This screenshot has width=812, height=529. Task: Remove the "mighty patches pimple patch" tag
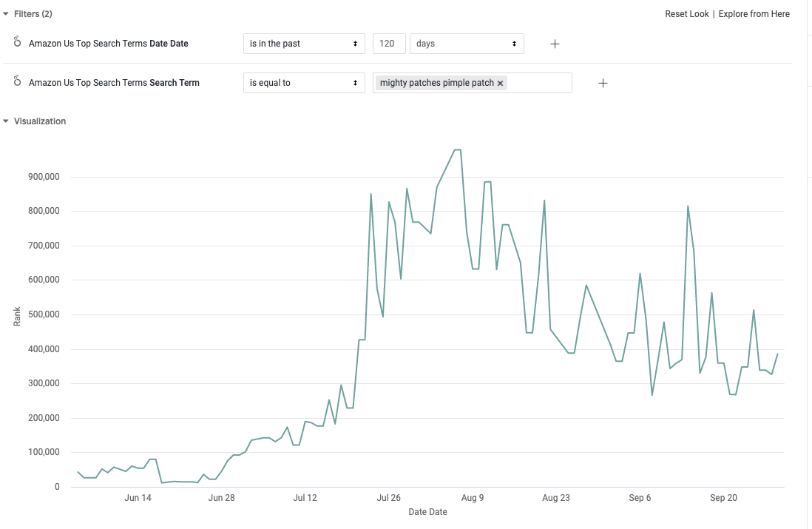click(x=501, y=83)
